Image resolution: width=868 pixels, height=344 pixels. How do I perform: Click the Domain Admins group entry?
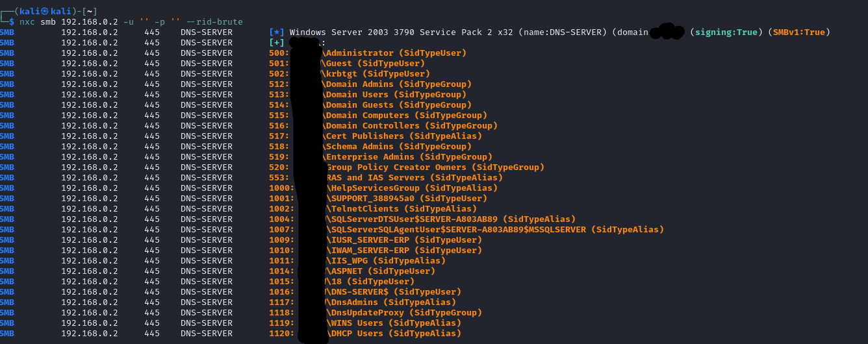coord(398,84)
